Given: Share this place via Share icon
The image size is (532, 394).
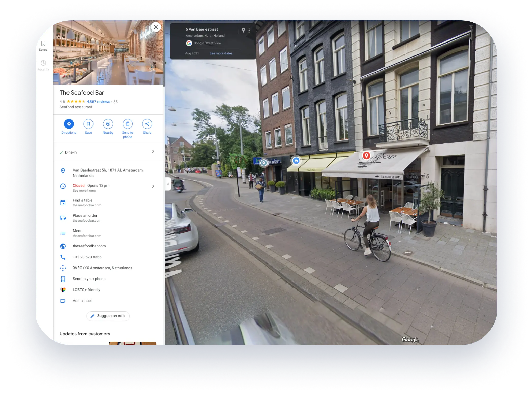Looking at the screenshot, I should pyautogui.click(x=147, y=124).
